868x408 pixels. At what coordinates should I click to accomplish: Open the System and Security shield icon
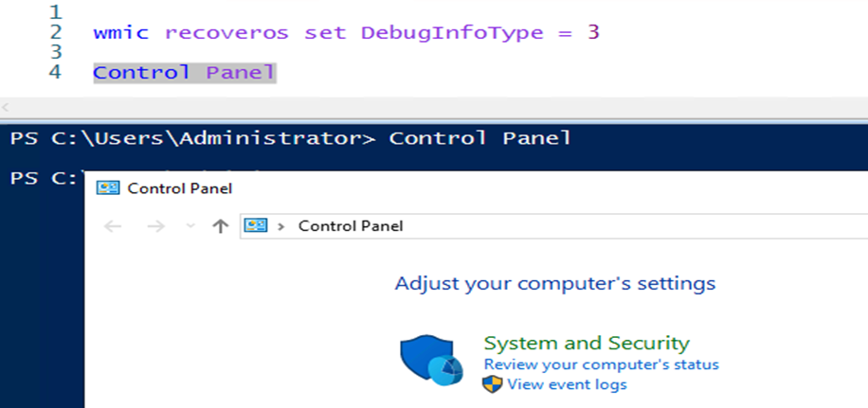pos(430,360)
